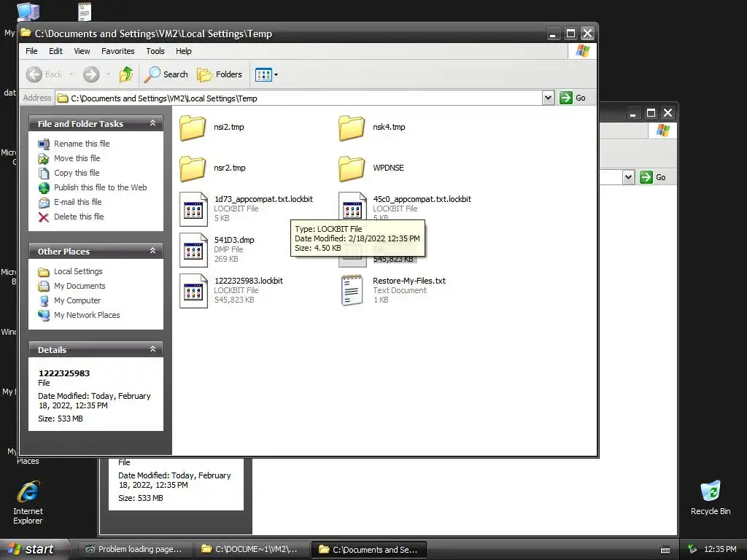Collapse the File and Folder Tasks panel
The image size is (747, 560).
pyautogui.click(x=152, y=123)
